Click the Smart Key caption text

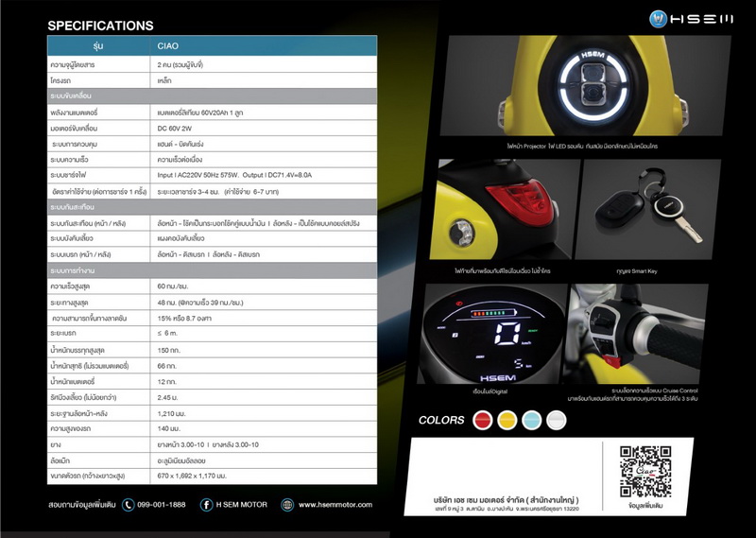(636, 271)
